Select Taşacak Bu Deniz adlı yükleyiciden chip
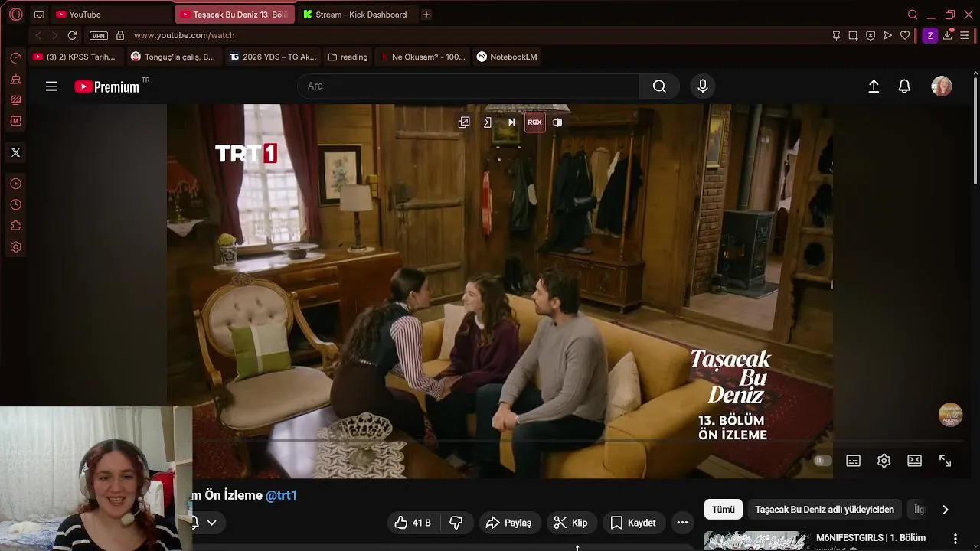Screen dimensions: 980x551 825,510
